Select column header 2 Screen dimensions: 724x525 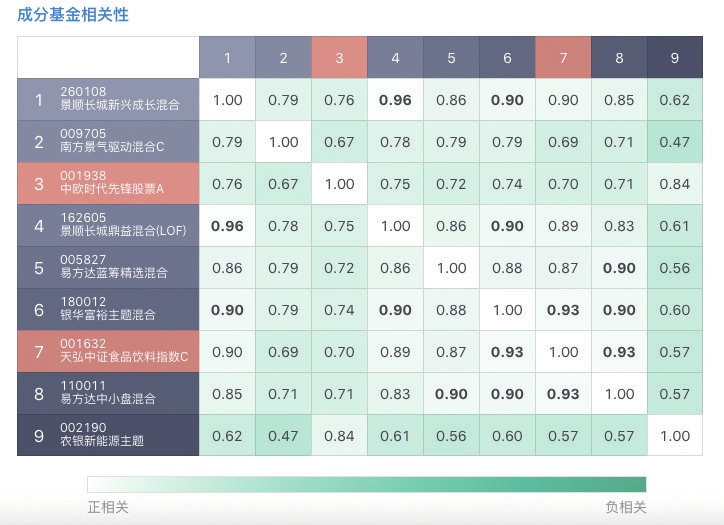[x=284, y=58]
